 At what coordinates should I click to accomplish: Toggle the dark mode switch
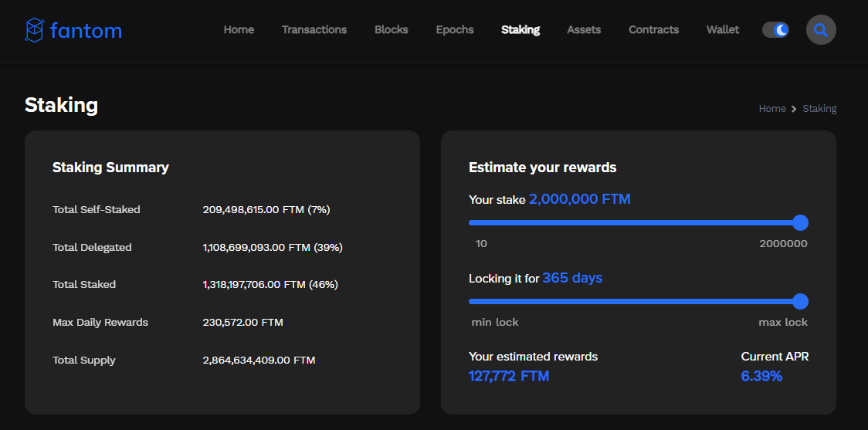[775, 30]
